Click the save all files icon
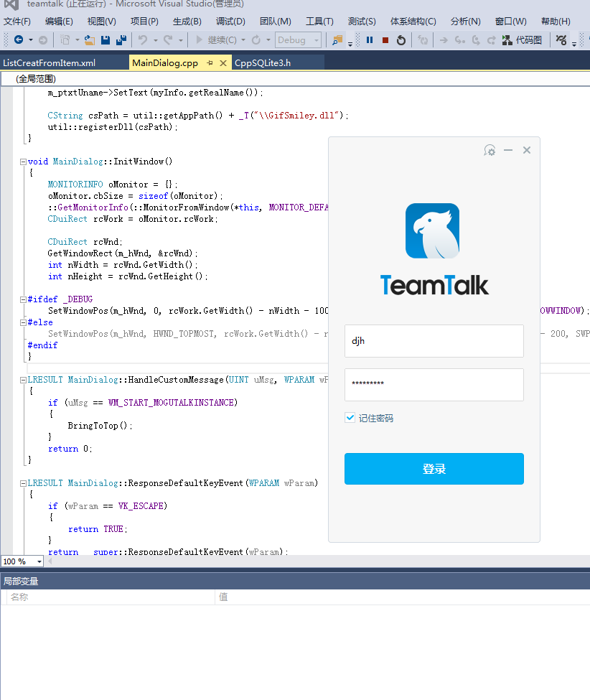 click(x=121, y=40)
